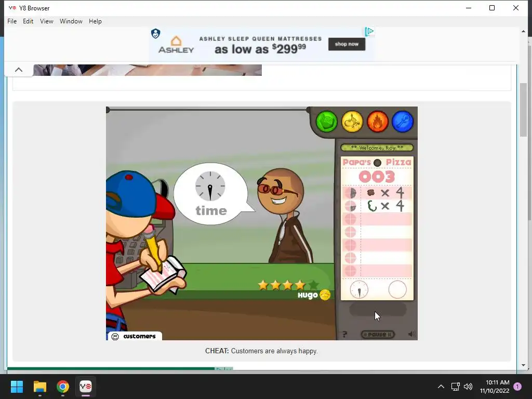This screenshot has height=399, width=532.
Task: Click the Papa's Pizza ticket header
Action: tap(377, 162)
